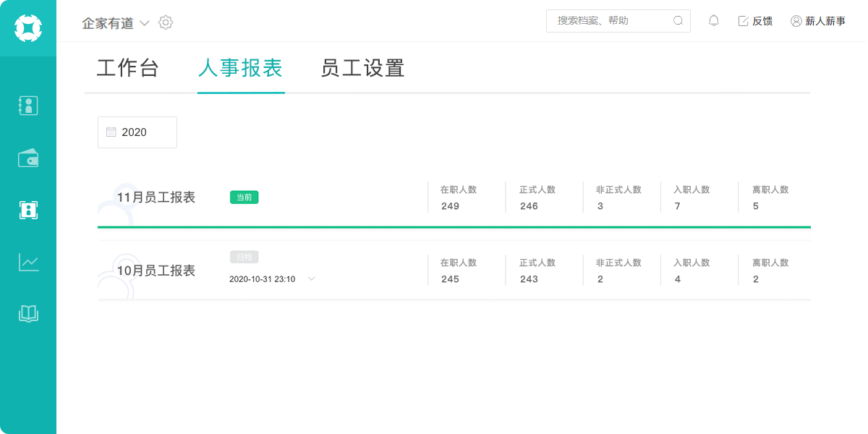Open the open-book guide sidebar icon
Viewport: 868px width, 434px height.
pos(28,314)
